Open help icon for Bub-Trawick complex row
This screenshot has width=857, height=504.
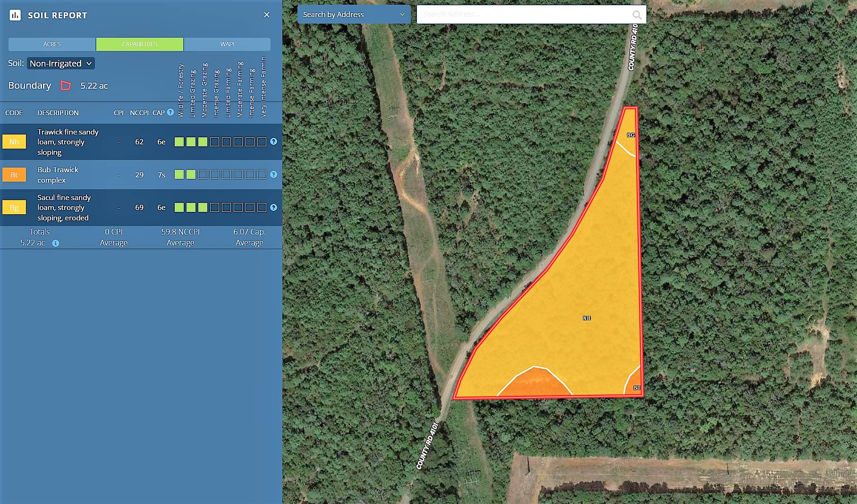coord(273,175)
